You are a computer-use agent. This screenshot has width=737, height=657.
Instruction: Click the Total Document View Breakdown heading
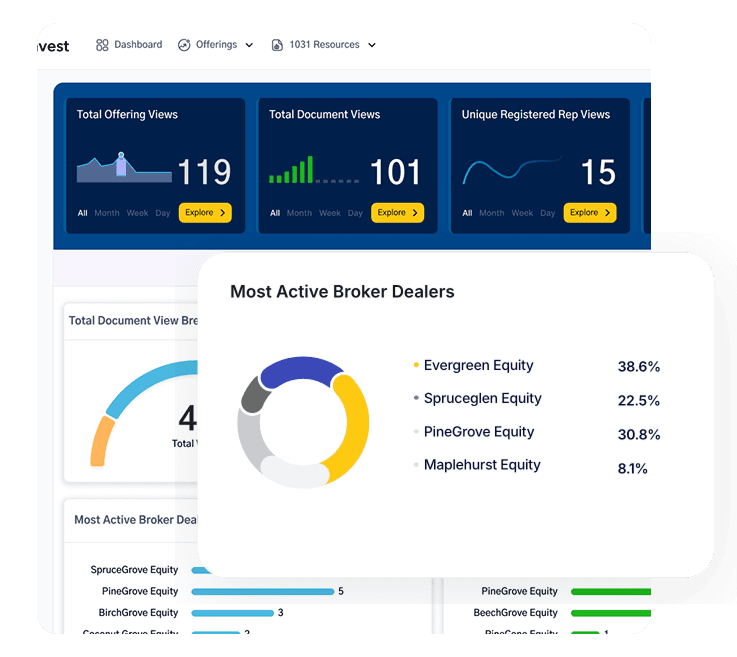point(133,321)
